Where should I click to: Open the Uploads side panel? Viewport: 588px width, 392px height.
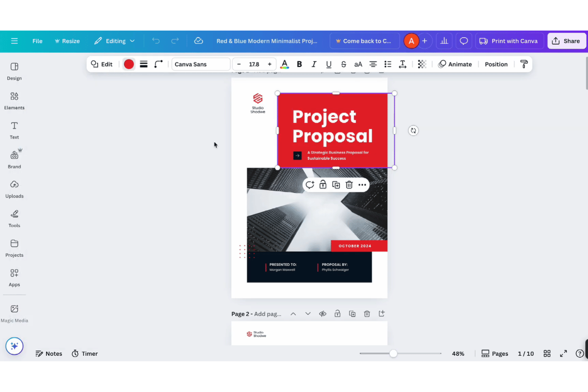pos(14,189)
